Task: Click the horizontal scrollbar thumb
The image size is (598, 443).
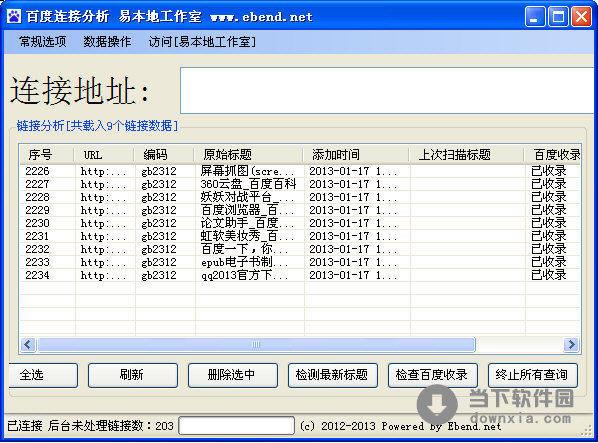Action: click(256, 345)
